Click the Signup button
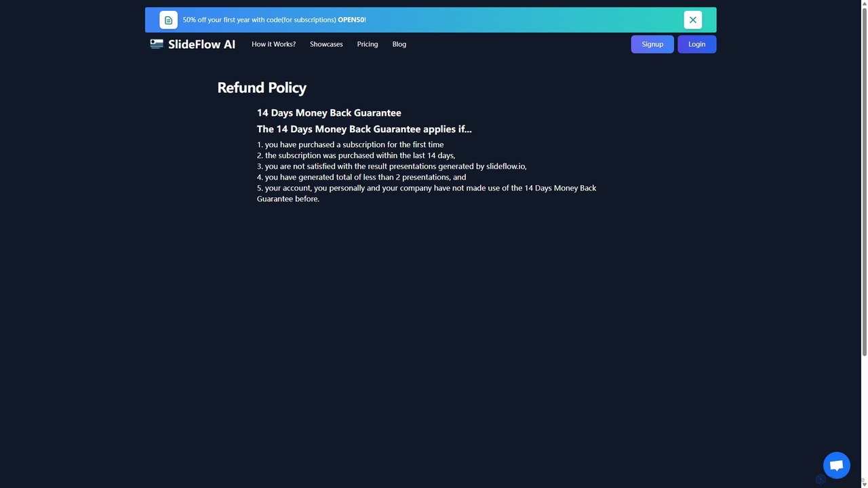This screenshot has height=488, width=868. coord(652,44)
